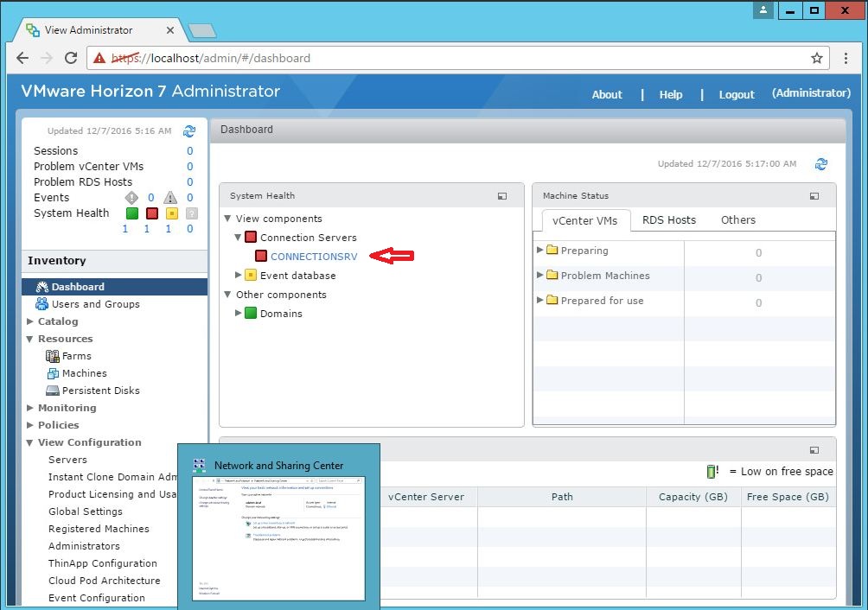The image size is (868, 610).
Task: Click the Problem Machines folder icon
Action: coord(552,274)
